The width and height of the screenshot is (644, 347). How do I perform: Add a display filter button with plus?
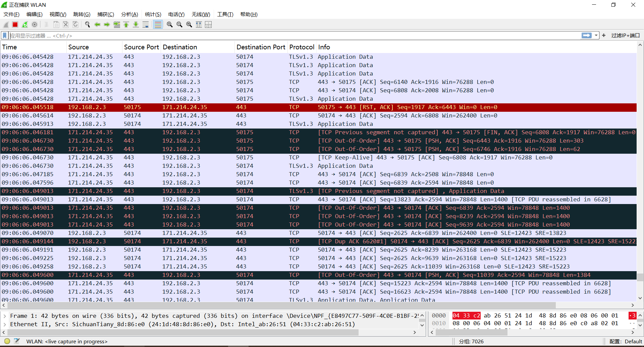(604, 35)
